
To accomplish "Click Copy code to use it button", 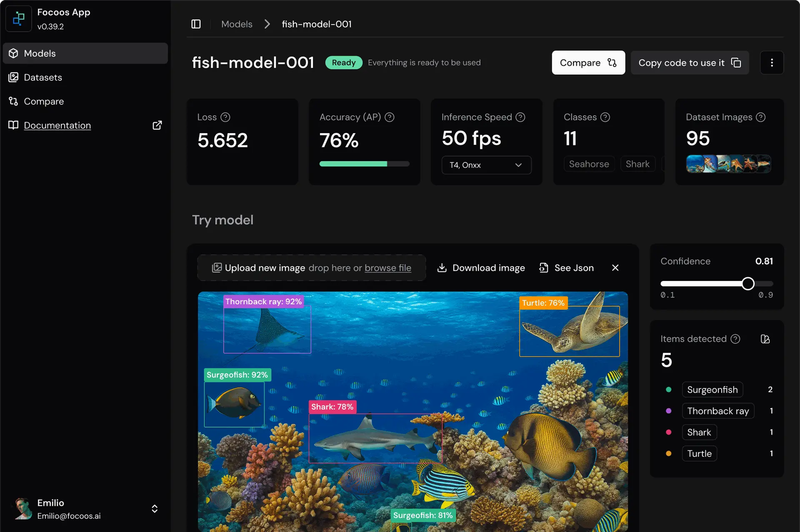I will coord(690,62).
